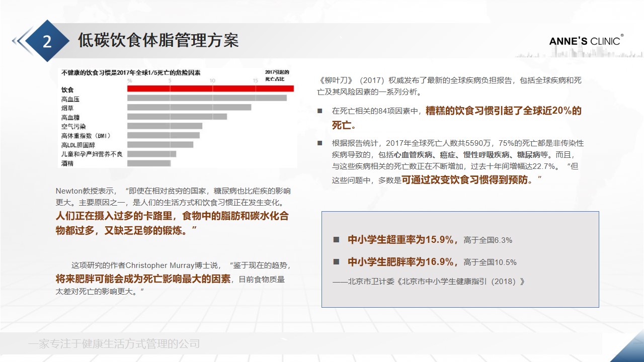Click the bold text 可通过改变饮食习惯得到预防
The height and width of the screenshot is (362, 644).
tap(468, 180)
